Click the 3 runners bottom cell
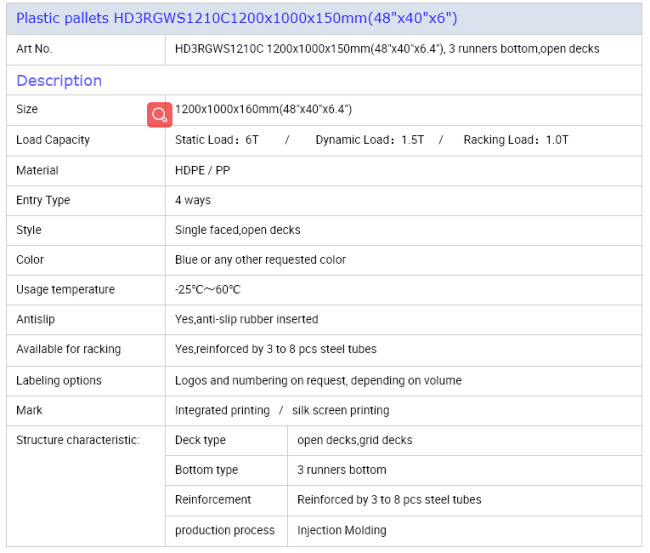This screenshot has height=553, width=650. [x=341, y=470]
